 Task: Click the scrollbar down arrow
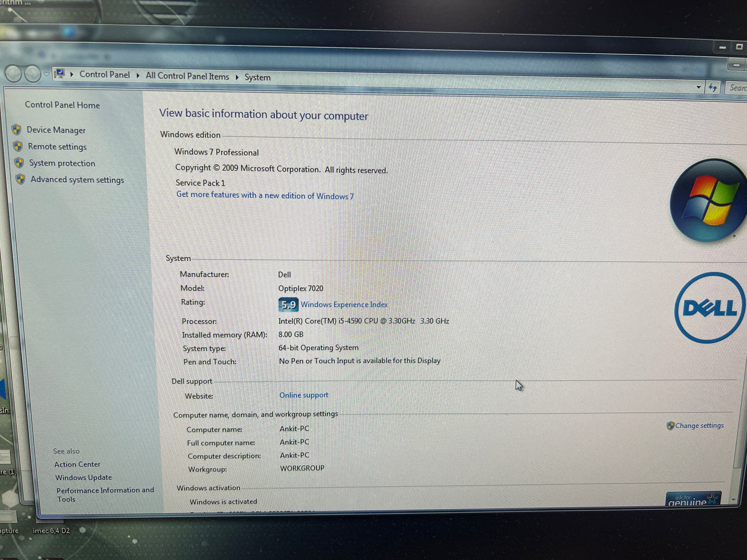coord(734,500)
